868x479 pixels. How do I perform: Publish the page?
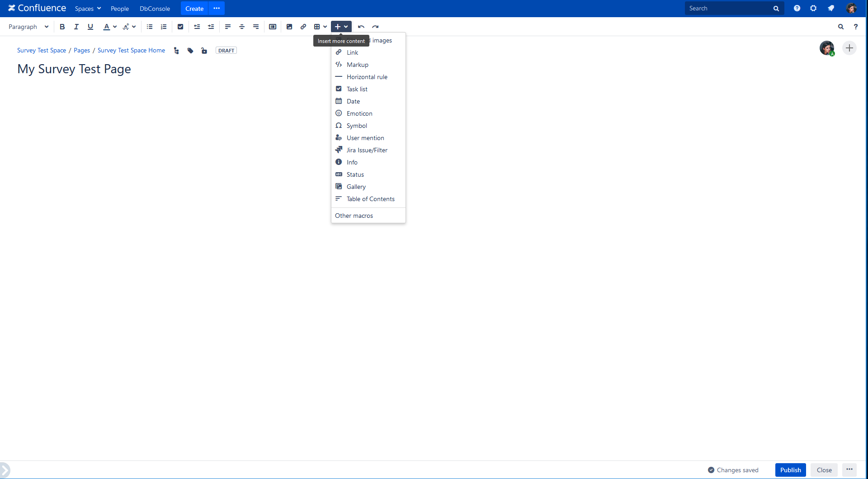[x=790, y=470]
